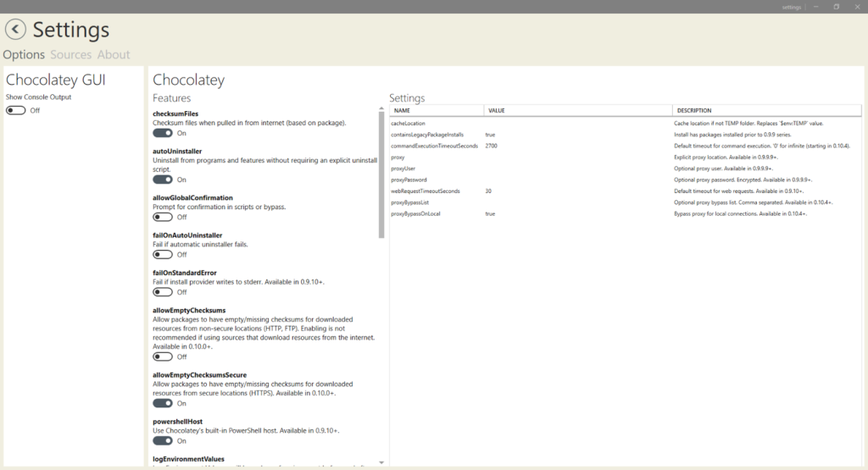
Task: Select the proxyBypassList setting row
Action: (x=626, y=202)
